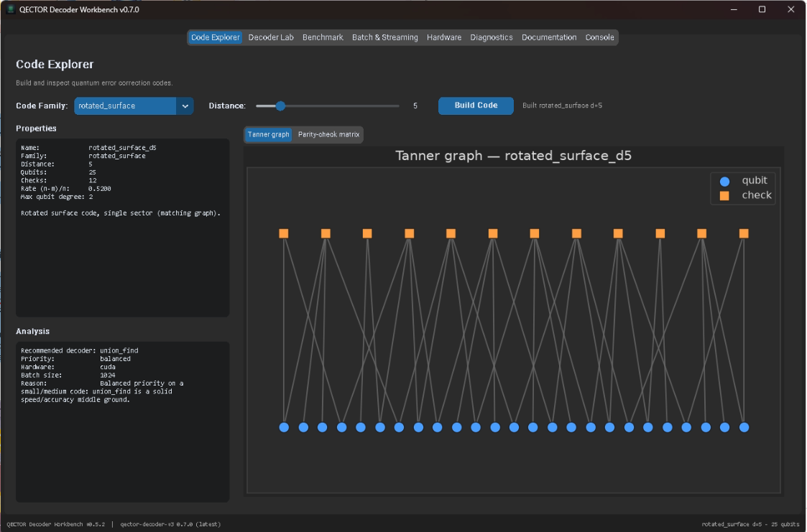
Task: Click the 'Built rotated_surface d=5' status message
Action: [x=562, y=106]
